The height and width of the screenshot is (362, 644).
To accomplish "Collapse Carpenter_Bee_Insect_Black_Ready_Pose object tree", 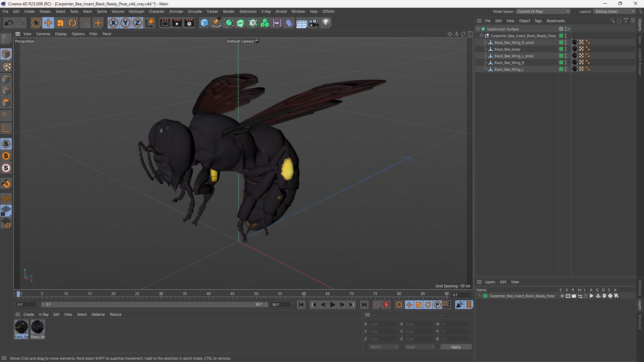I will click(x=482, y=36).
